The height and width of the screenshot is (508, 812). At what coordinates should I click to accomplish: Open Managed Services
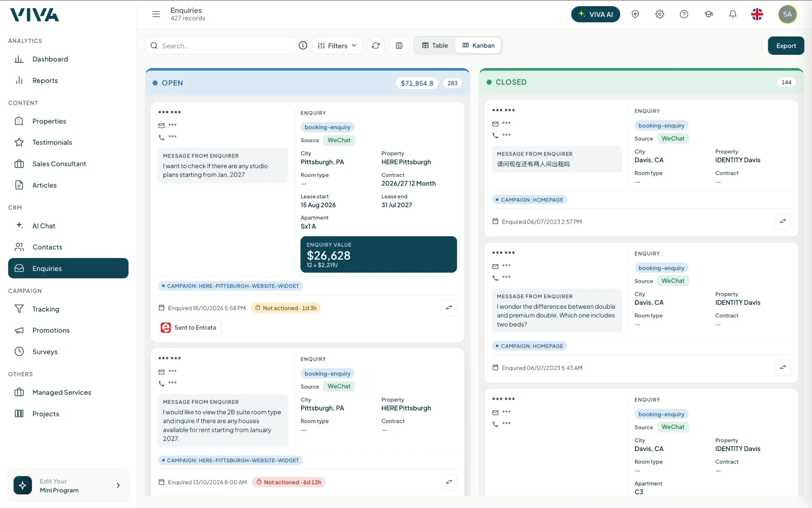pos(68,392)
